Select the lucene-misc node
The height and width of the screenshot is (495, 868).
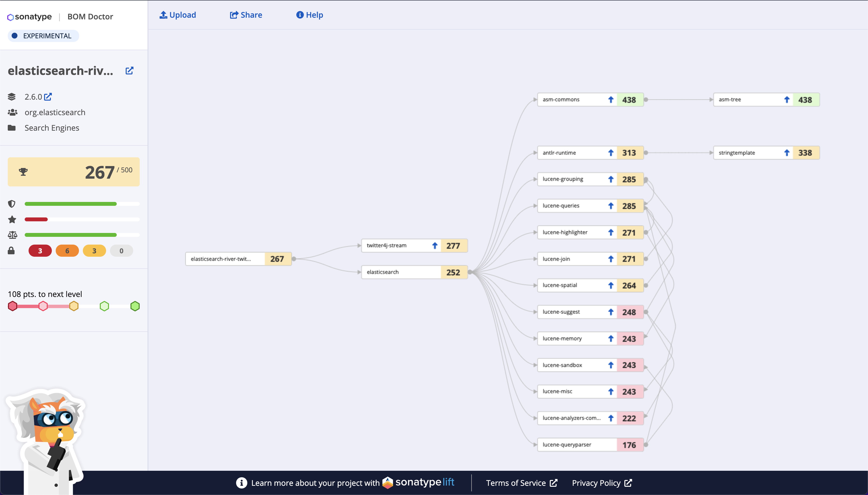tap(590, 392)
